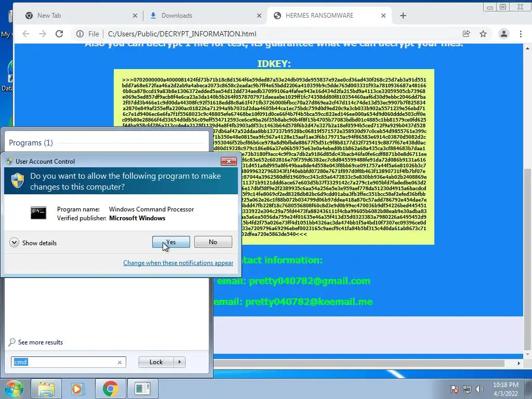Screen dimensions: 532x399
Task: Click the UAC shield icon in the banner
Action: [17, 181]
